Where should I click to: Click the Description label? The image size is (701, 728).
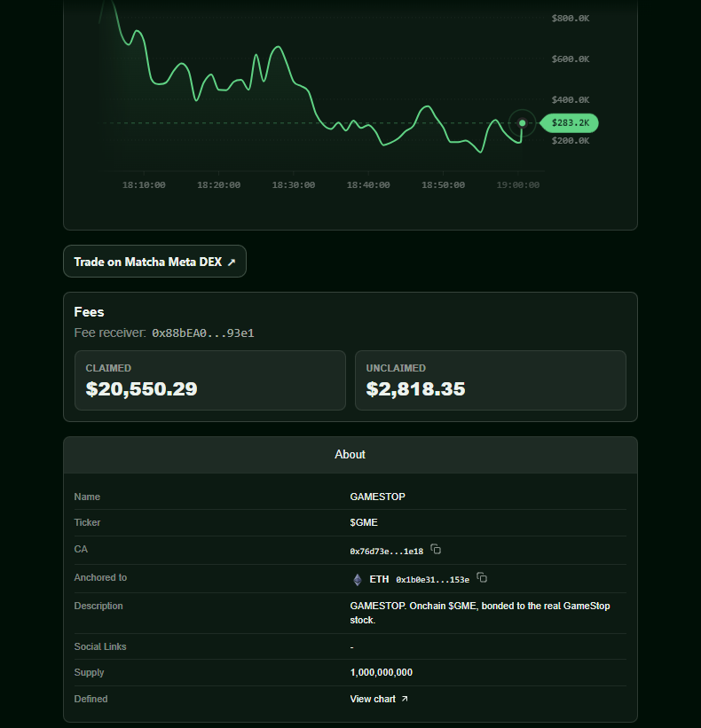pyautogui.click(x=98, y=607)
